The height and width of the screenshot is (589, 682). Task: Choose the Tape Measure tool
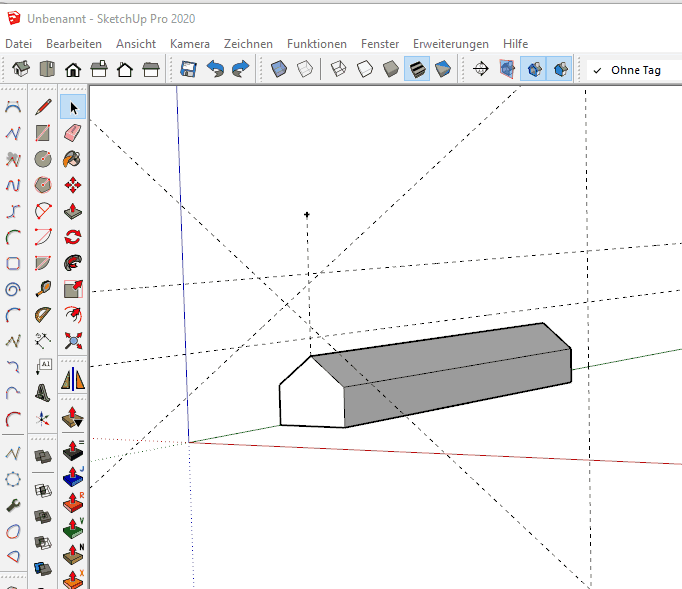tap(43, 289)
